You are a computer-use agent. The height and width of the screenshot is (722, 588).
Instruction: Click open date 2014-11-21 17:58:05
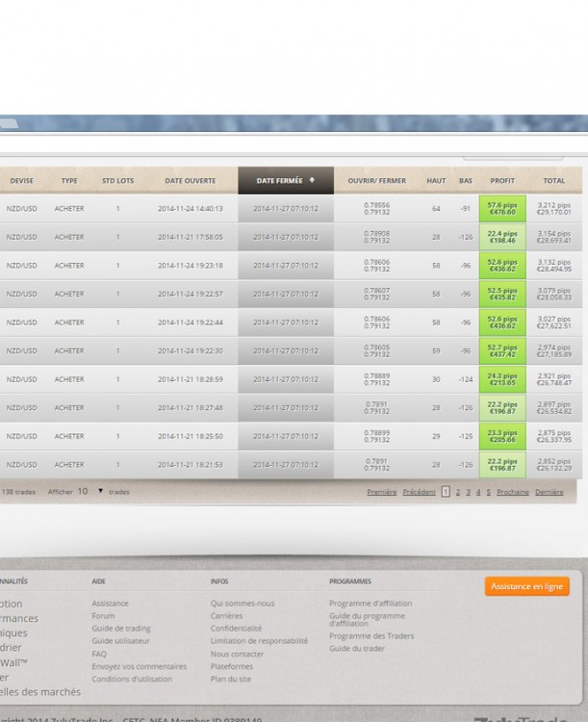tap(191, 237)
